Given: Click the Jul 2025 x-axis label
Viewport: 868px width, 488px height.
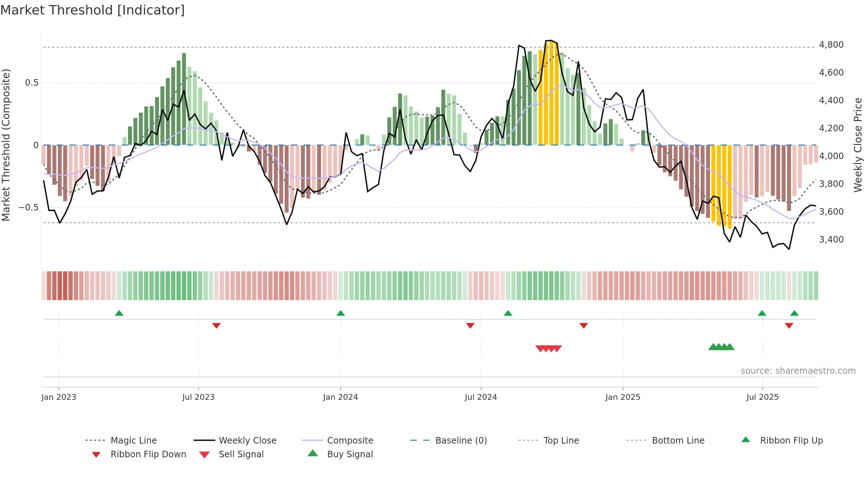Looking at the screenshot, I should (762, 397).
